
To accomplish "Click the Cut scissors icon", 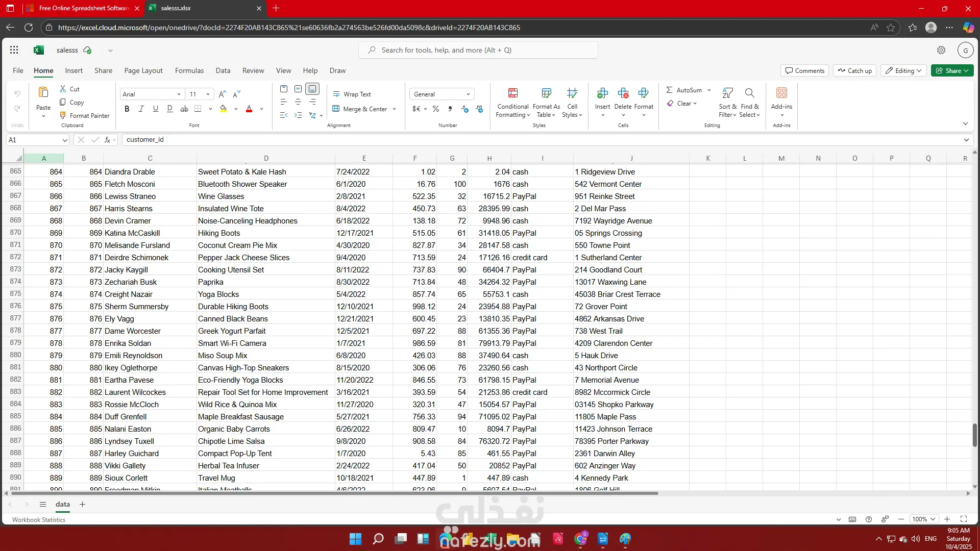I will (63, 89).
